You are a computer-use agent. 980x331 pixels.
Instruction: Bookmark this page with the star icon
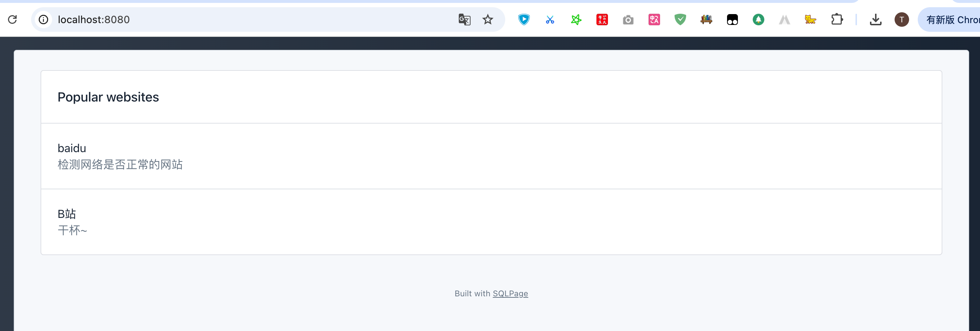point(488,20)
